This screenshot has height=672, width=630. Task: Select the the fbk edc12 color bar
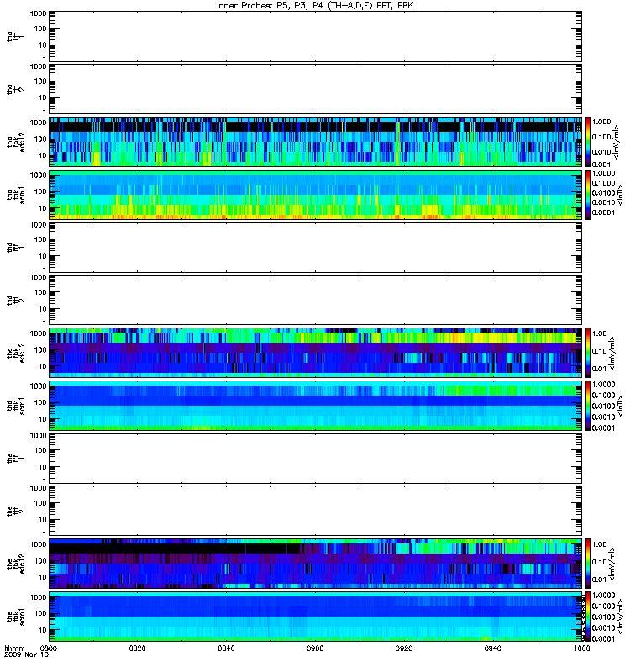[589, 564]
